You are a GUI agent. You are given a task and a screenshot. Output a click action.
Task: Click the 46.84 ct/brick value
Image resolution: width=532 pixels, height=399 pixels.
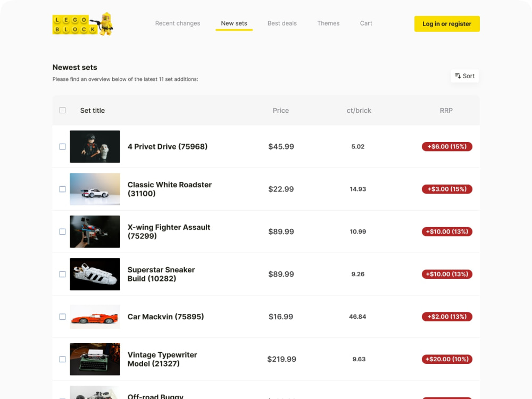tap(358, 317)
